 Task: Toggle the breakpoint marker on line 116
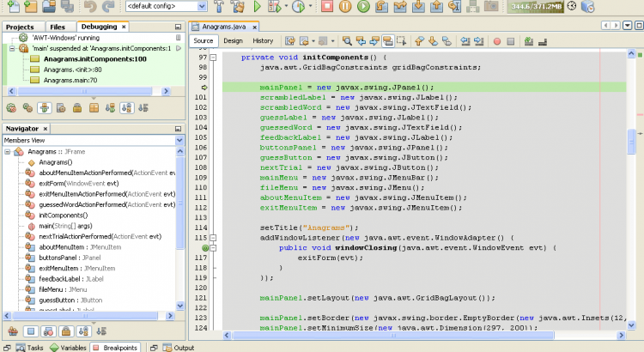pos(206,247)
